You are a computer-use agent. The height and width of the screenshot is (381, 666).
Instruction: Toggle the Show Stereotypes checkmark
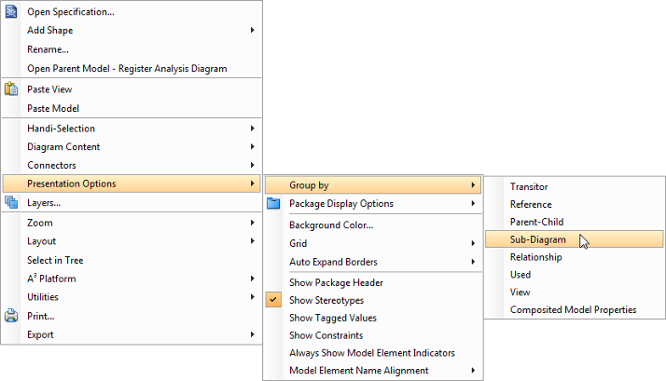pyautogui.click(x=274, y=300)
